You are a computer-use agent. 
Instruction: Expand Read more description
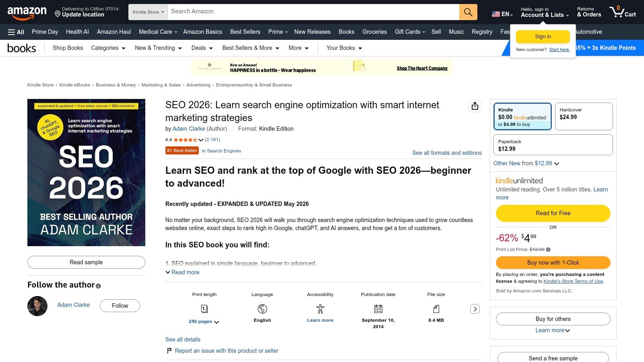click(x=182, y=272)
